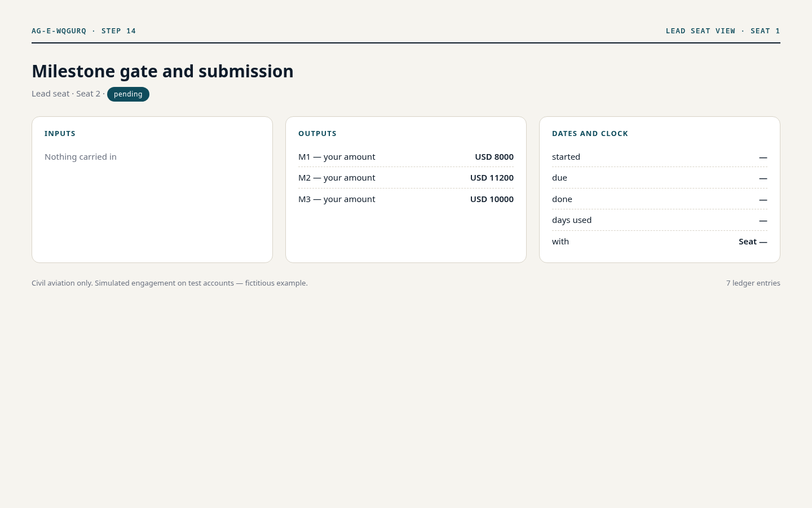Click the dash value in days used row
812x508 pixels.
763,221
